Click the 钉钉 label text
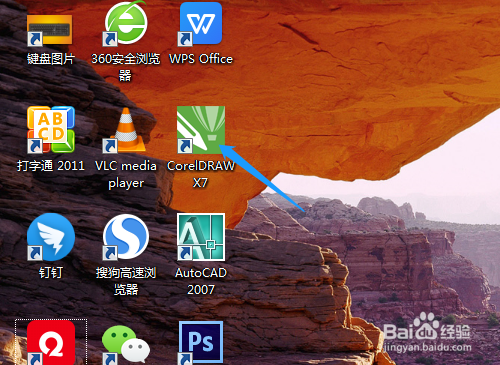 (51, 273)
